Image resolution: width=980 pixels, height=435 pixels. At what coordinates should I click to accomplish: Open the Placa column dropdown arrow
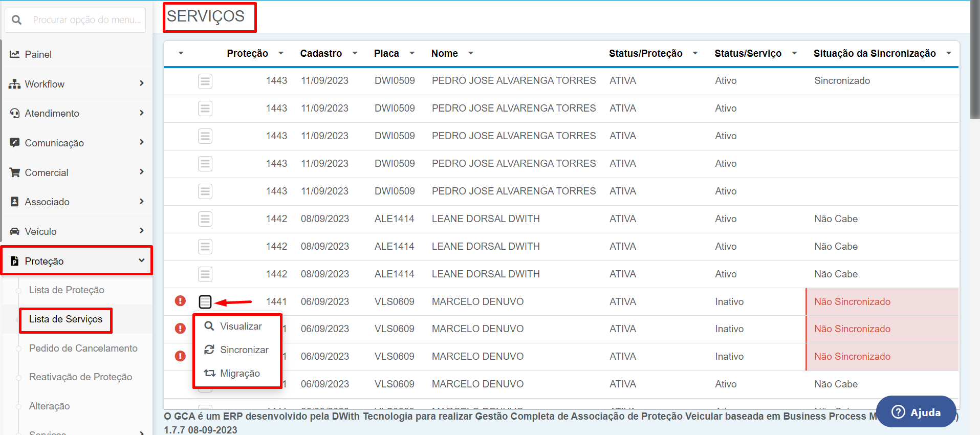click(412, 53)
